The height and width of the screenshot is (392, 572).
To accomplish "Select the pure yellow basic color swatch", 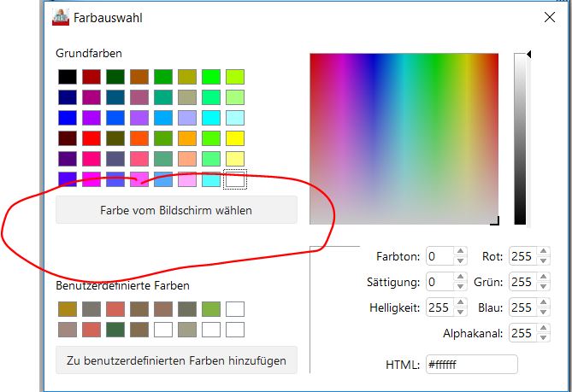I will coord(235,138).
